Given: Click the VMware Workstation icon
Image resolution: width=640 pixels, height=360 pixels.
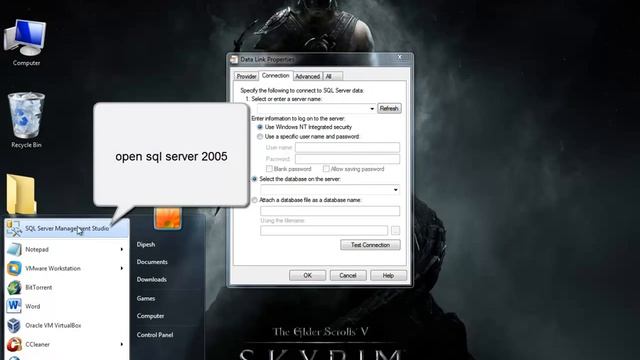Looking at the screenshot, I should pos(14,268).
